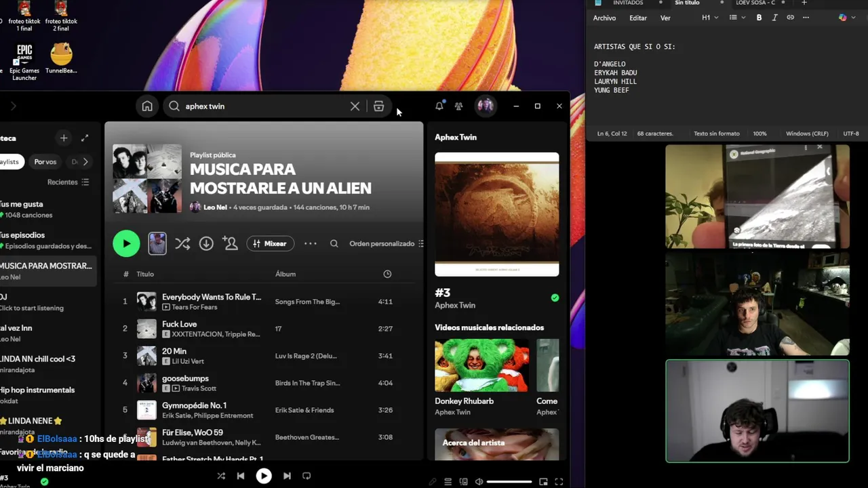
Task: Open album link 'Birds In The Trap Sin...'
Action: (307, 383)
